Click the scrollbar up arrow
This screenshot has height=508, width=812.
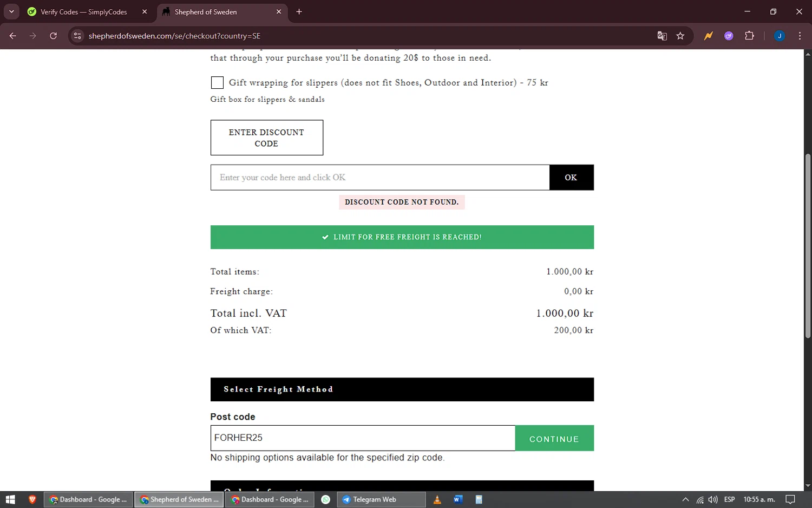[808, 54]
